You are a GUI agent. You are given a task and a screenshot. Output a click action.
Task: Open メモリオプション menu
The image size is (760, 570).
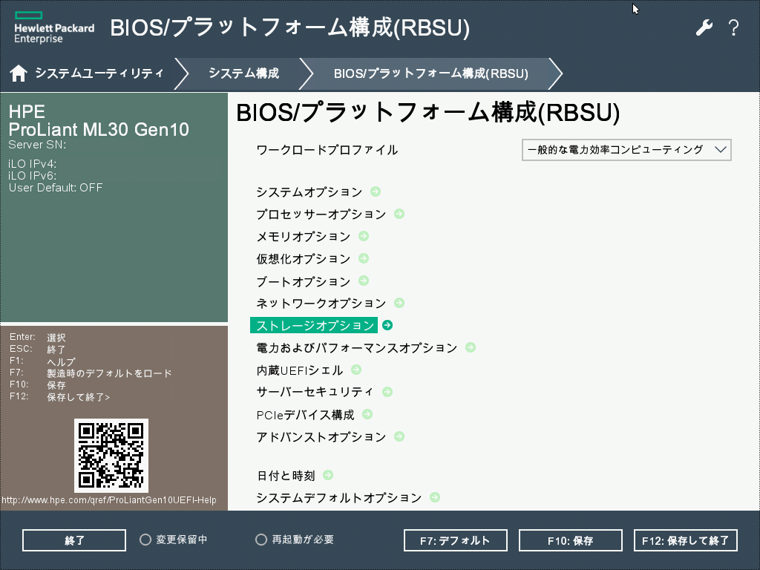tap(303, 237)
